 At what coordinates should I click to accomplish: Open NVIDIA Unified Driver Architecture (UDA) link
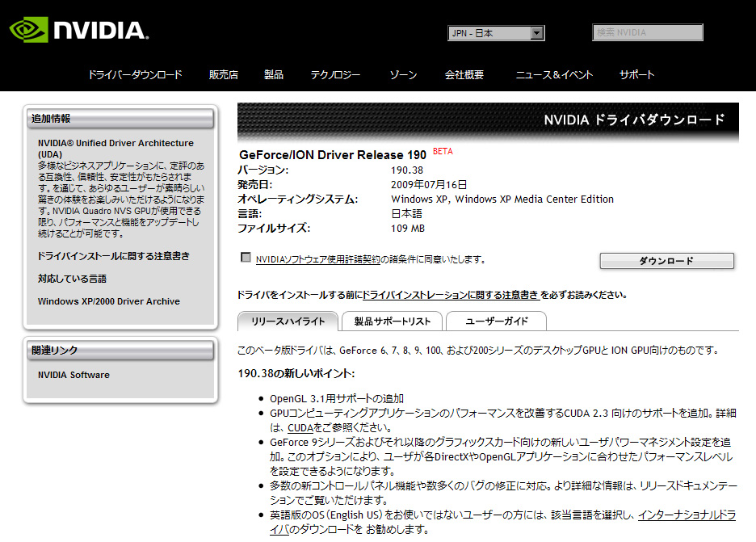[x=115, y=149]
